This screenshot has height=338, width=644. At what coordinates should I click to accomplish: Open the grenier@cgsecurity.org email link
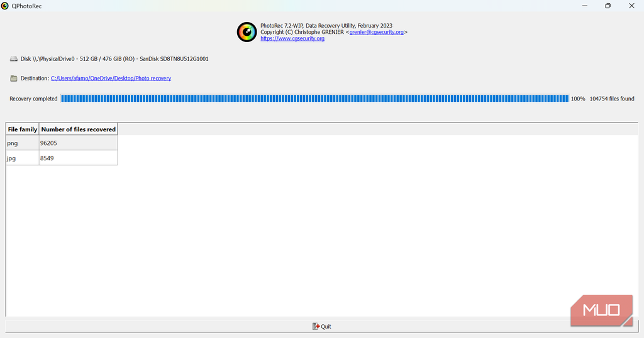(x=376, y=32)
